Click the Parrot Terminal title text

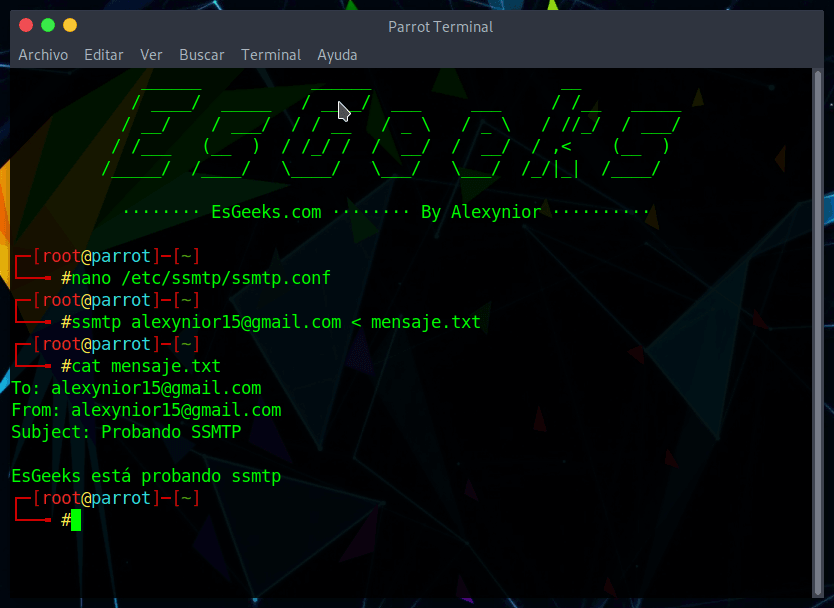tap(440, 27)
